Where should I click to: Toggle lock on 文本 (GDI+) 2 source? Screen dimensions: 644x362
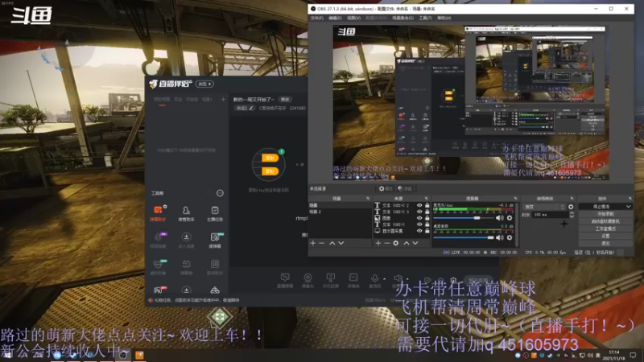point(427,205)
